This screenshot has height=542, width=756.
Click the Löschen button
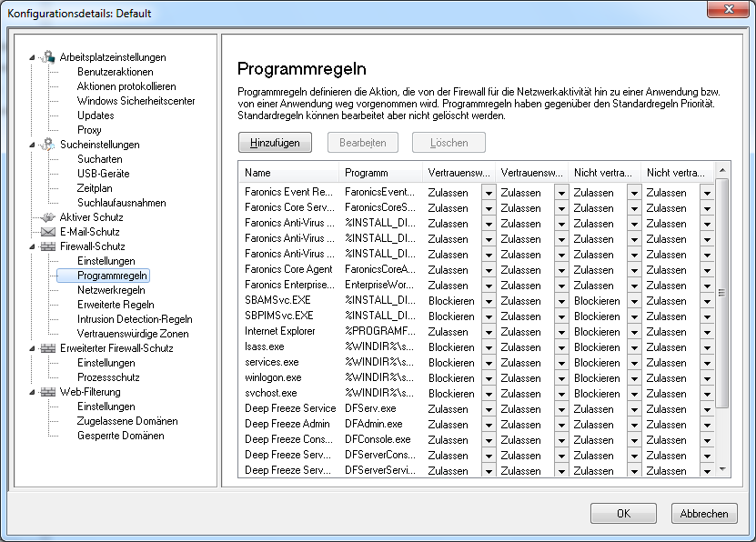[449, 143]
